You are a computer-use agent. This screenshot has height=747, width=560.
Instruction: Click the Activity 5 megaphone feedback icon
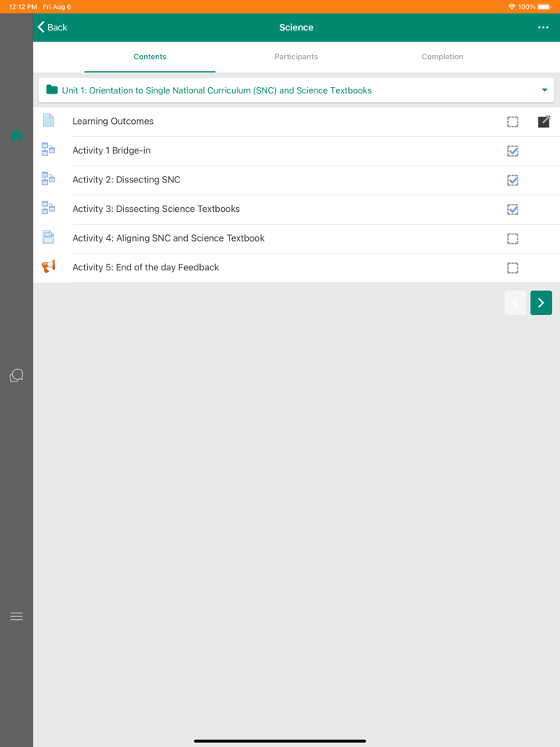tap(48, 266)
